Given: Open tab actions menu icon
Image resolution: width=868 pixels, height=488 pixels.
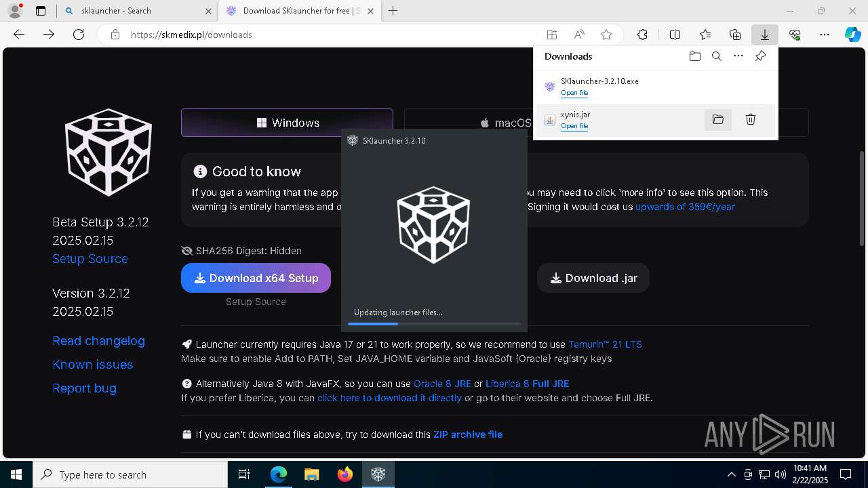Looking at the screenshot, I should (x=41, y=11).
